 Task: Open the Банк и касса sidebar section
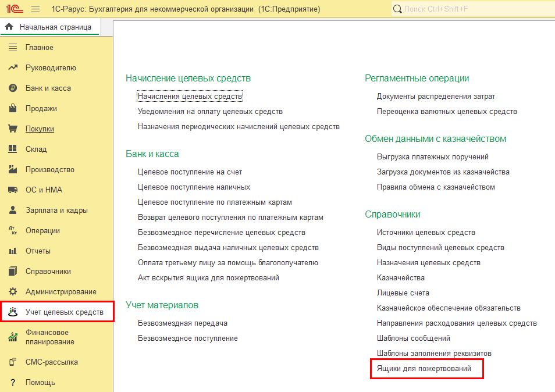tap(48, 88)
